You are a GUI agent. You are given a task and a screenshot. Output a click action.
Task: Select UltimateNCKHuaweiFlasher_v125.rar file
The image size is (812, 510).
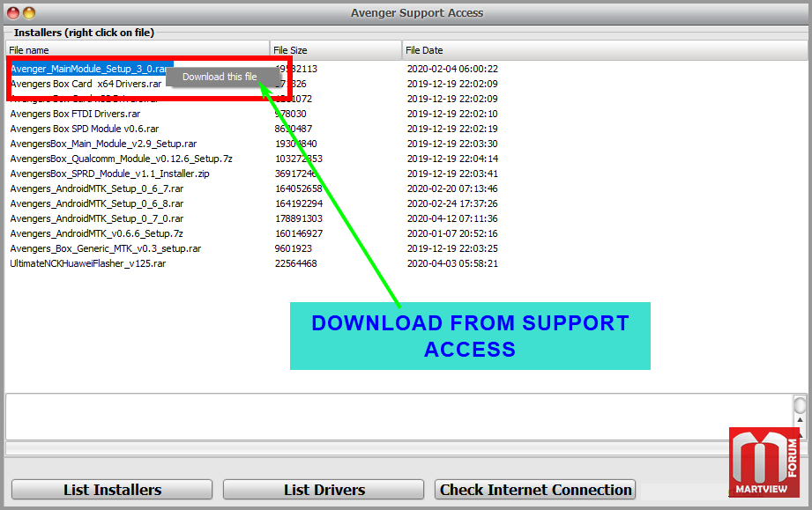(88, 263)
